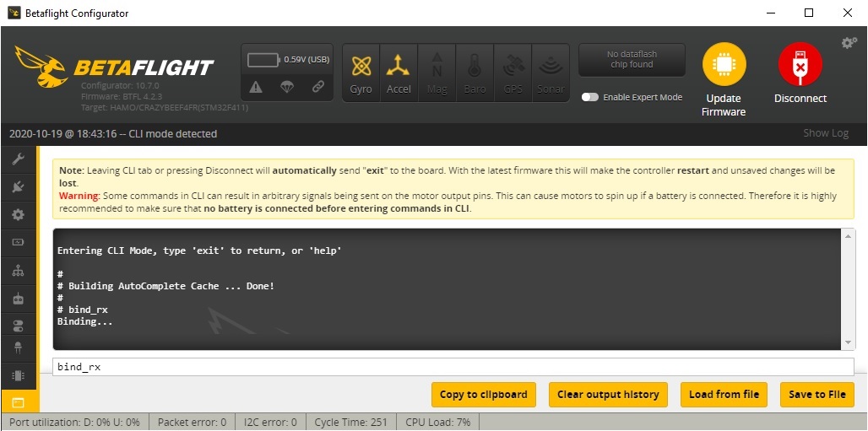Click the CLI command input field

(x=453, y=367)
